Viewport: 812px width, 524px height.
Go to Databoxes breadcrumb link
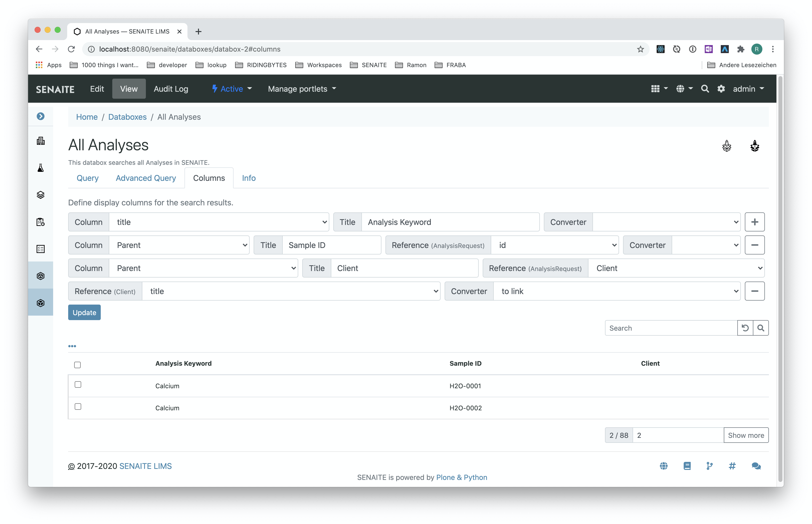[x=127, y=117]
